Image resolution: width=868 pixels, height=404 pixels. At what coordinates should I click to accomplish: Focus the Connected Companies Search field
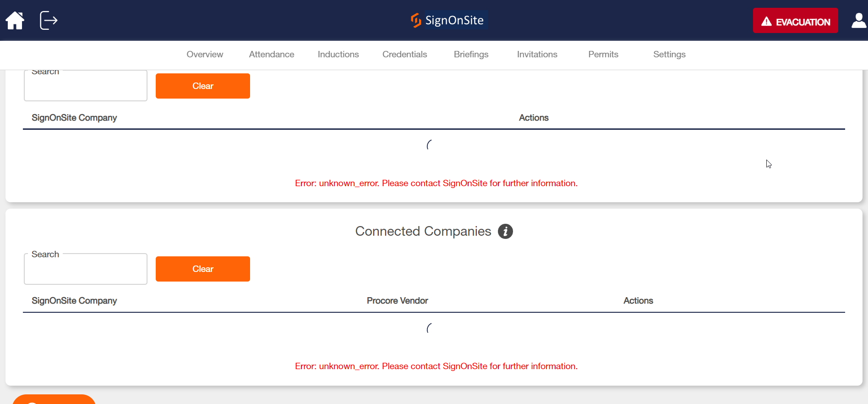(x=86, y=269)
